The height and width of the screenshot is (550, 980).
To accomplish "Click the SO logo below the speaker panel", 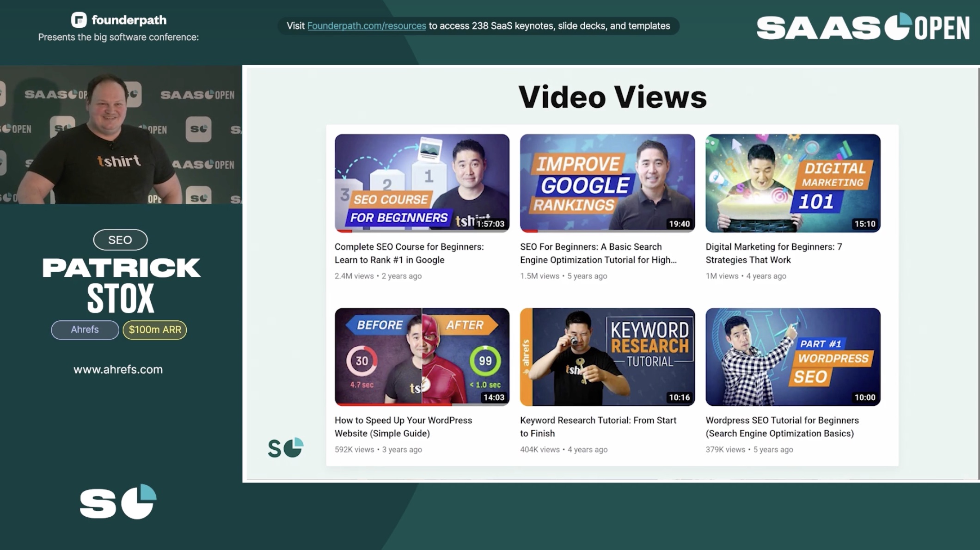I will [x=118, y=502].
